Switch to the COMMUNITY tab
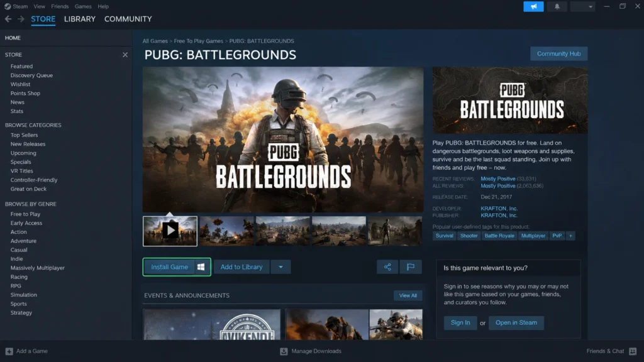 [x=128, y=19]
